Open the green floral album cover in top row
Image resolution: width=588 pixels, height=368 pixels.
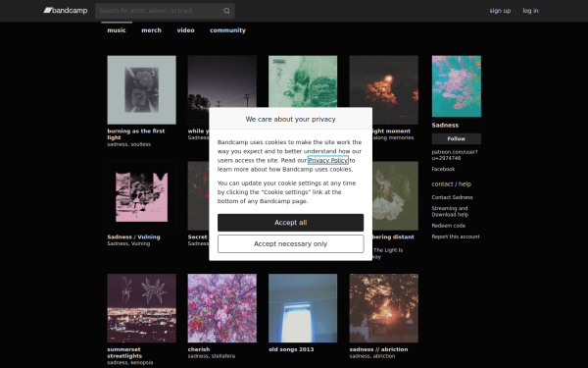tap(303, 81)
